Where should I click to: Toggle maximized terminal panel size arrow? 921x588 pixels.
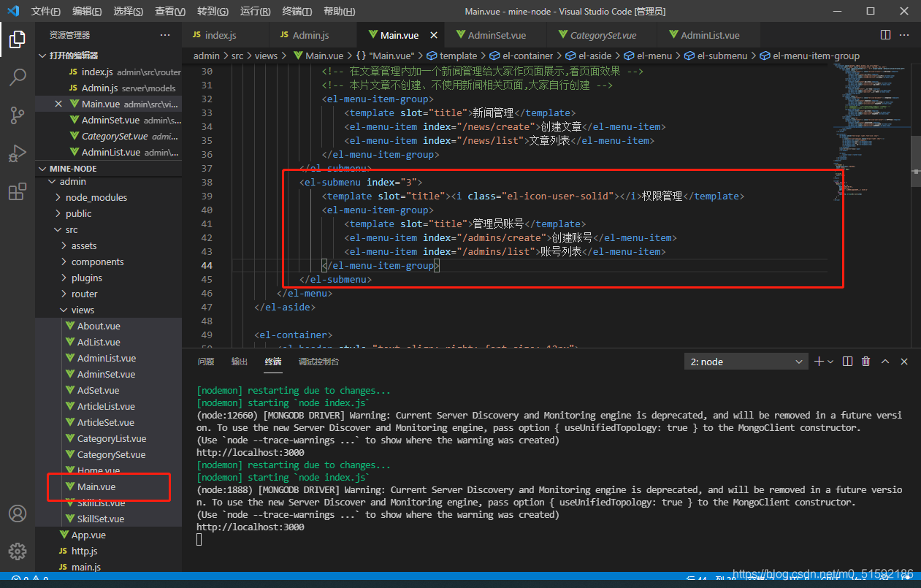coord(885,362)
